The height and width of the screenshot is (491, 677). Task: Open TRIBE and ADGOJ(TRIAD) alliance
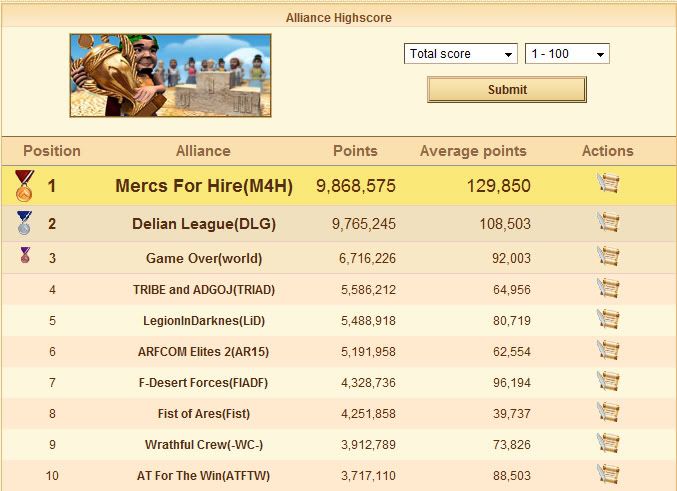[204, 289]
